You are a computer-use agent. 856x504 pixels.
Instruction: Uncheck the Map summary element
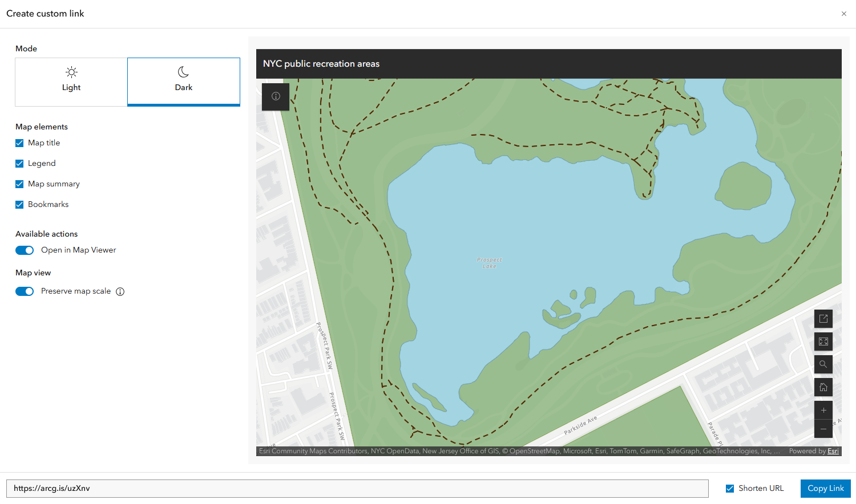(19, 184)
